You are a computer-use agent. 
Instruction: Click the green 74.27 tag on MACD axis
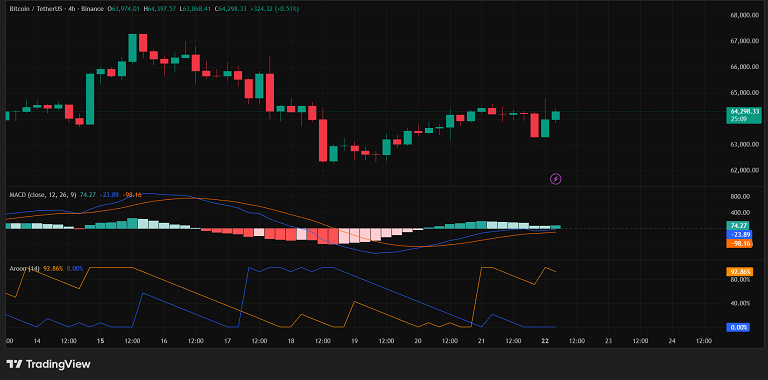click(737, 226)
